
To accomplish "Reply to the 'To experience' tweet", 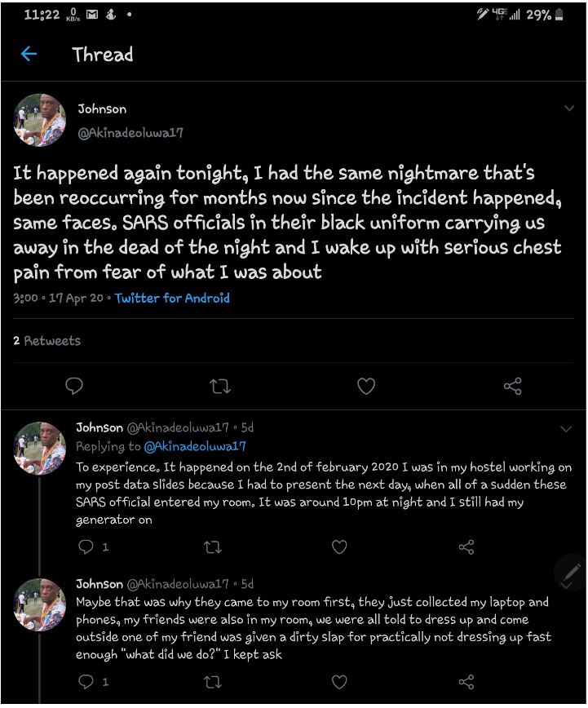I will coord(86,547).
